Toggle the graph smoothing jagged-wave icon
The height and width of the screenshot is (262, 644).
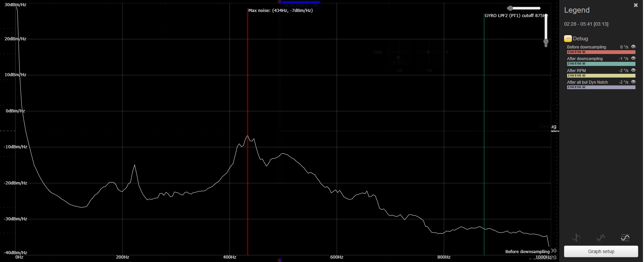click(x=601, y=238)
